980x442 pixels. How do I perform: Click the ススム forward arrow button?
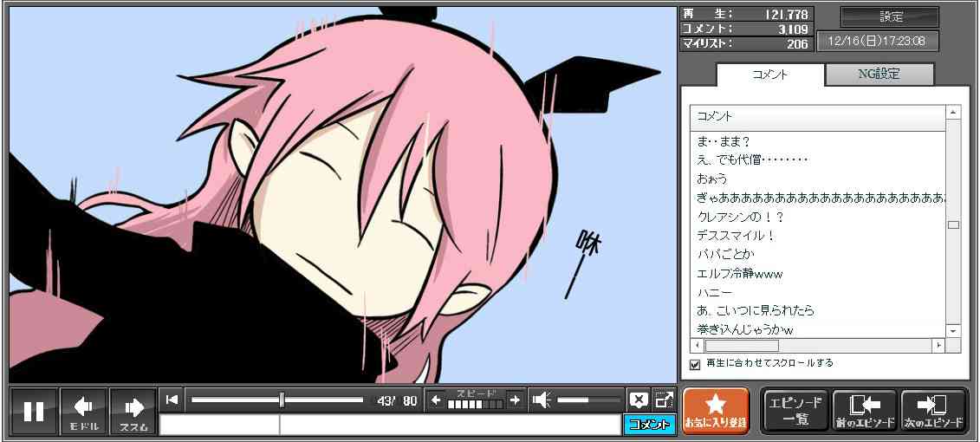pos(133,411)
